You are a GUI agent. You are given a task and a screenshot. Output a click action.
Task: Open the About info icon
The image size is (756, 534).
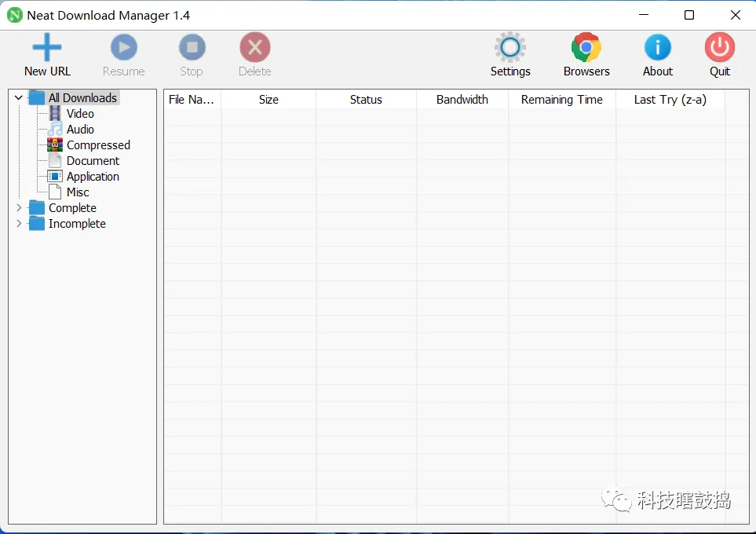tap(658, 47)
